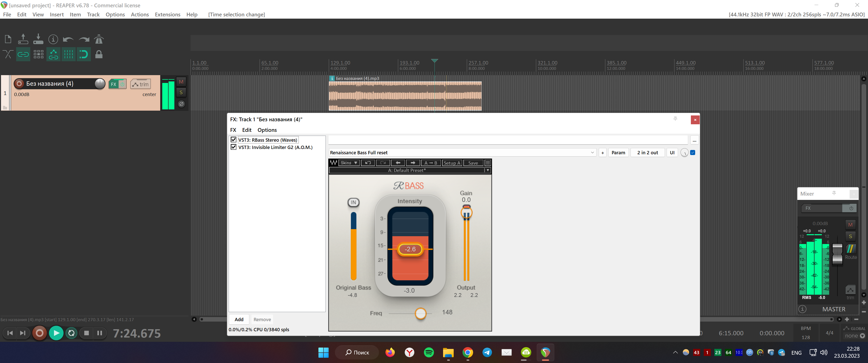Load previous preset with left arrow
This screenshot has height=363, width=868.
pos(398,163)
